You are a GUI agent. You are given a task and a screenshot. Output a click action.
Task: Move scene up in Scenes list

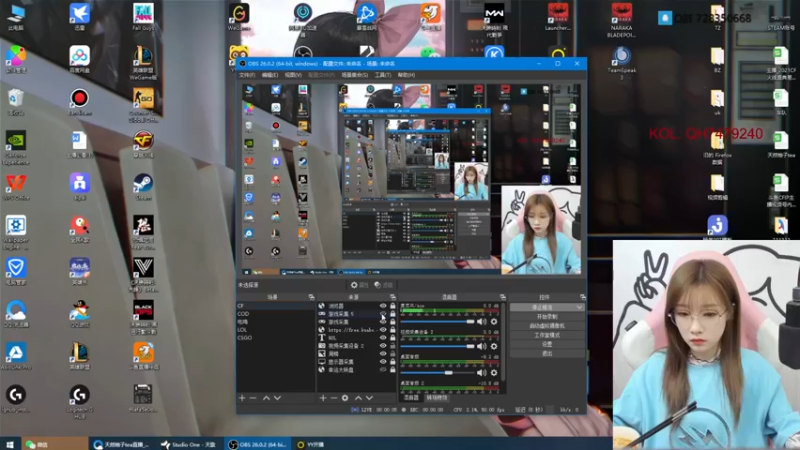266,398
